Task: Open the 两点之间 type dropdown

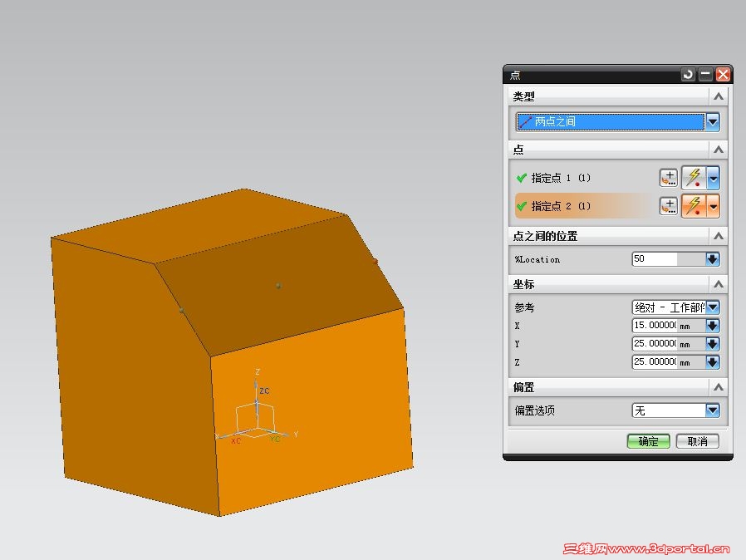Action: [x=712, y=122]
